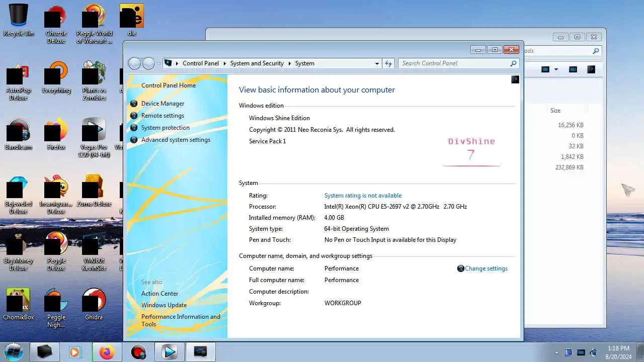Show hidden system tray icons
This screenshot has height=362, width=644.
(556, 352)
